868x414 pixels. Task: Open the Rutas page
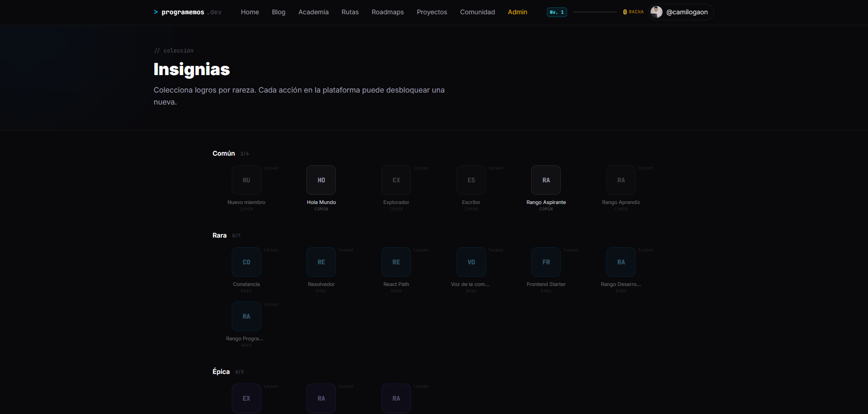[350, 12]
